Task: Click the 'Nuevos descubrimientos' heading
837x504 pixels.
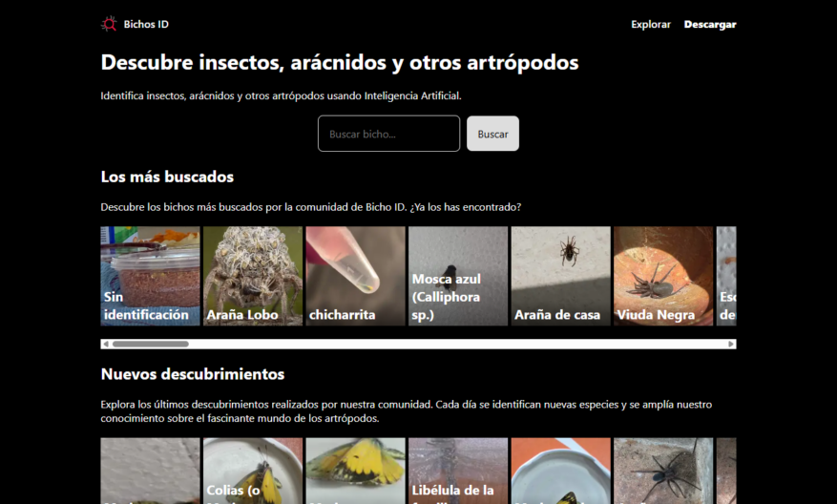Action: pyautogui.click(x=193, y=374)
